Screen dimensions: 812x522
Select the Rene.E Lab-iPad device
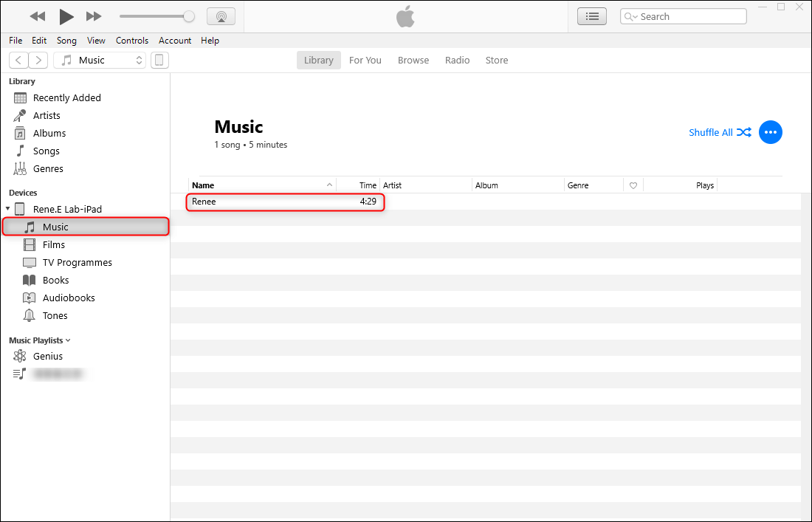(x=67, y=209)
